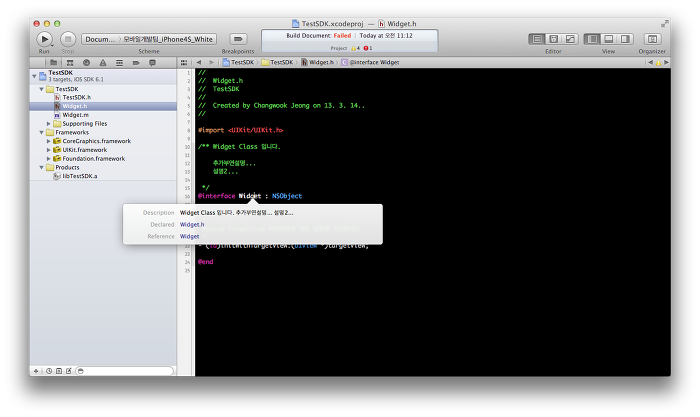The width and height of the screenshot is (700, 417).
Task: Filter files with source-control status
Action: (59, 371)
